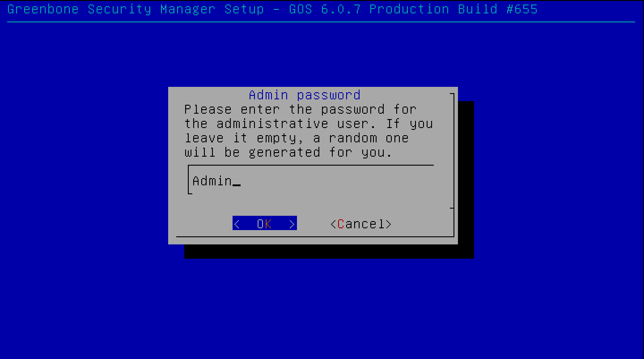The image size is (644, 359).
Task: Click the Greenbone Security Manager Setup header
Action: (136, 9)
